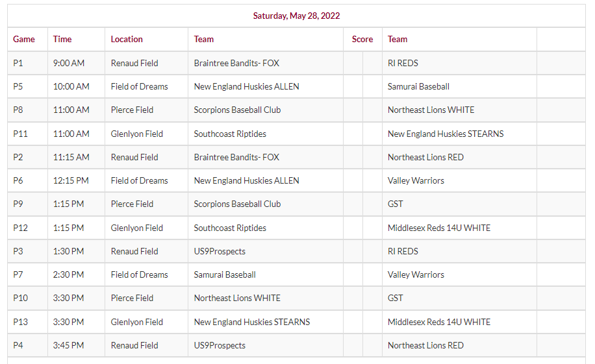The image size is (595, 364).
Task: Select New England Huskies STEARNS in game P11
Action: pyautogui.click(x=446, y=134)
